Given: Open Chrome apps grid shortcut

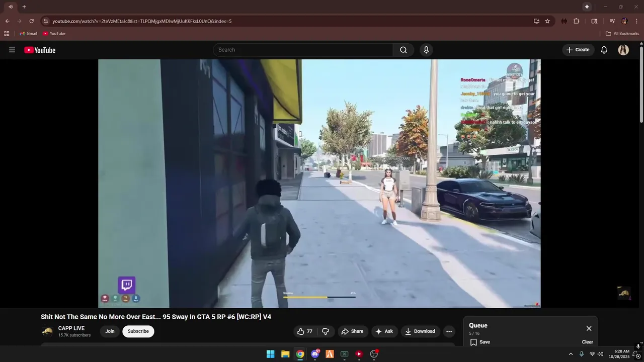Looking at the screenshot, I should tap(7, 34).
